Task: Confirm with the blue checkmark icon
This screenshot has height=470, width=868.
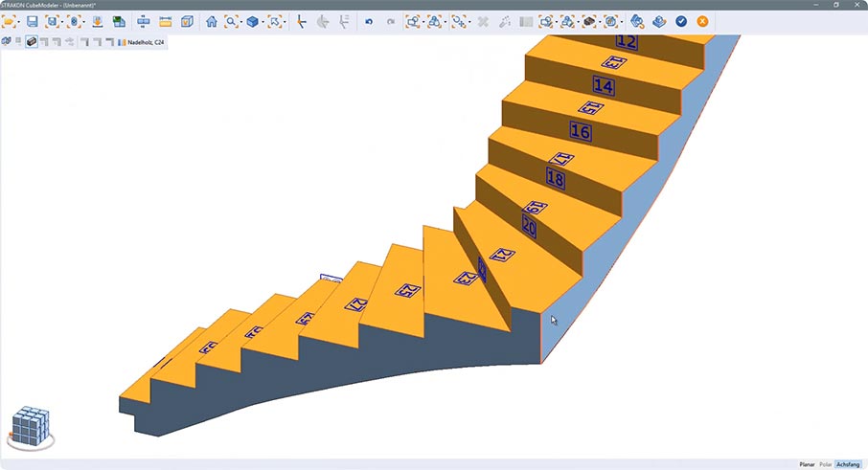Action: tap(681, 21)
